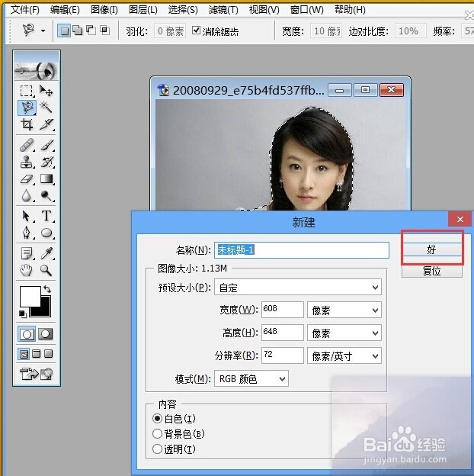
Task: Select the Type tool
Action: click(x=46, y=216)
